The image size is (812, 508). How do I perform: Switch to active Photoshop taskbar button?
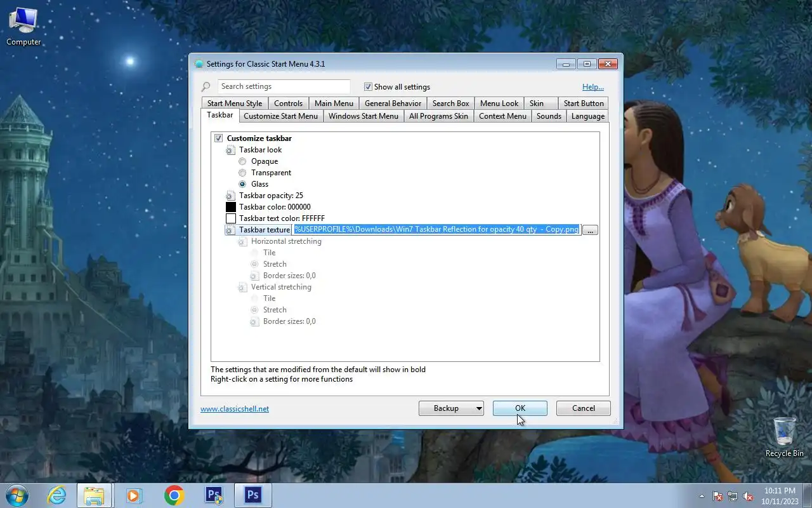(253, 495)
